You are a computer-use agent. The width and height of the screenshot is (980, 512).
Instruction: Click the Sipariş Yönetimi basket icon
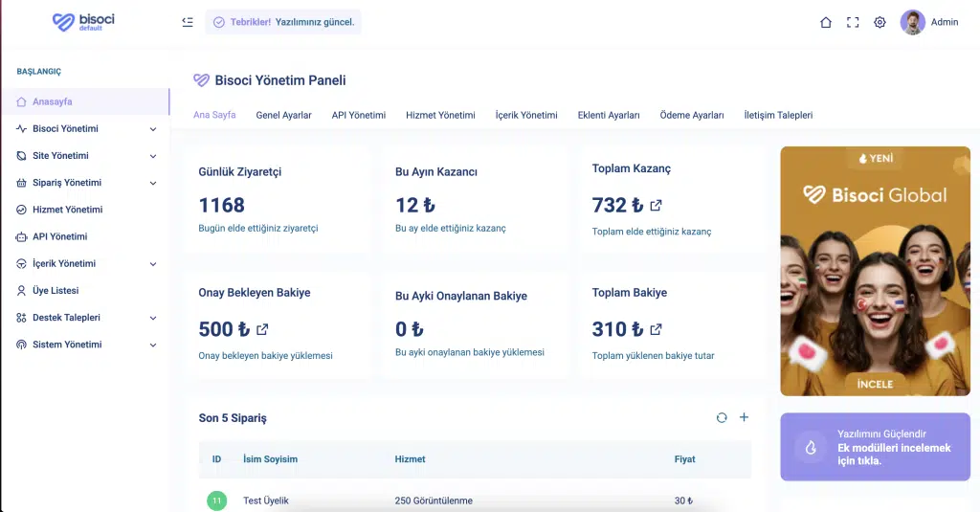[21, 183]
